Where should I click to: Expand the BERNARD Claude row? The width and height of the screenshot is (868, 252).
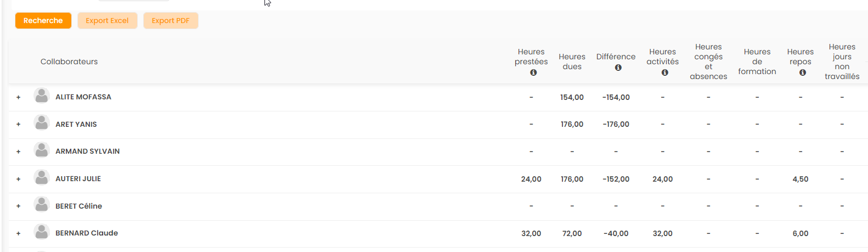[x=19, y=233]
